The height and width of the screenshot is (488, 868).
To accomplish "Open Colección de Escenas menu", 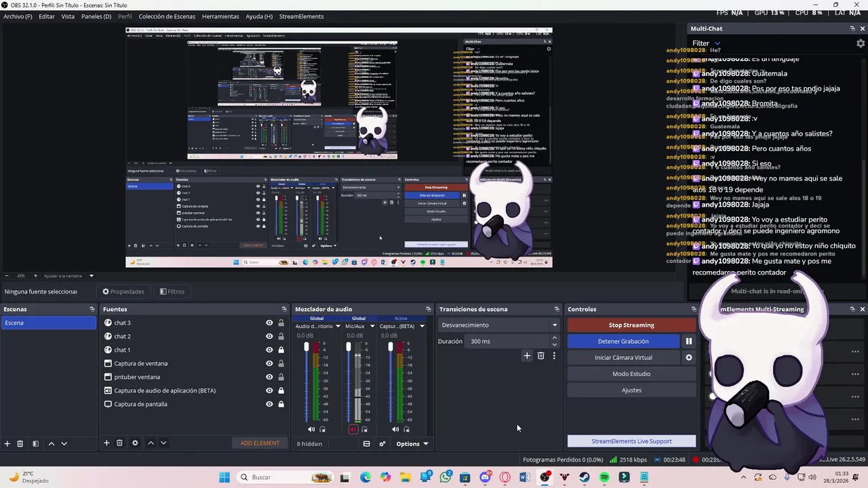I will coord(167,16).
